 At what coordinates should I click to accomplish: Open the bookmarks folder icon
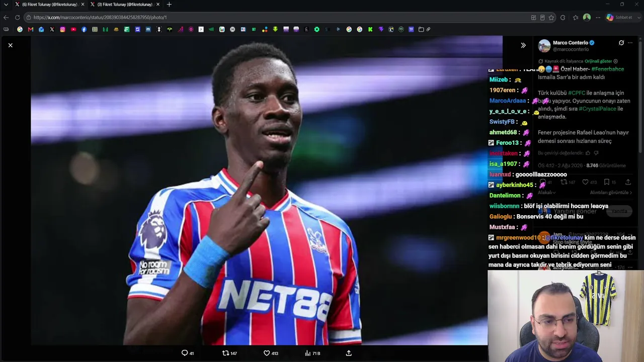421,29
